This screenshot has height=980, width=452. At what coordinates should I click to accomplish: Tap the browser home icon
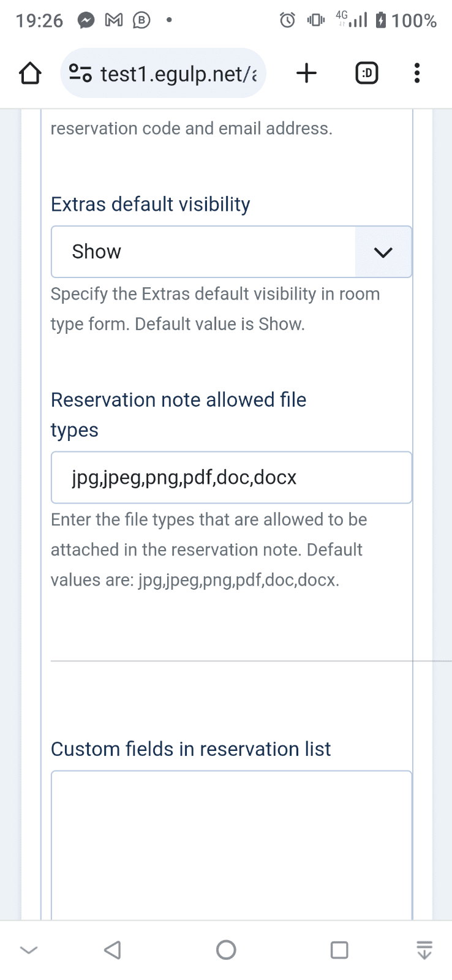(x=30, y=73)
